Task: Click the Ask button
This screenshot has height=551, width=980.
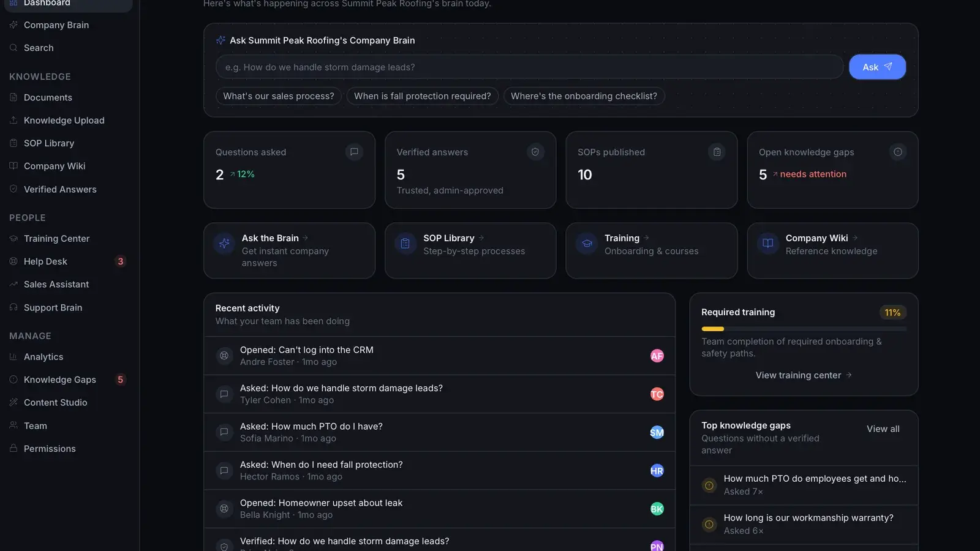Action: point(877,67)
